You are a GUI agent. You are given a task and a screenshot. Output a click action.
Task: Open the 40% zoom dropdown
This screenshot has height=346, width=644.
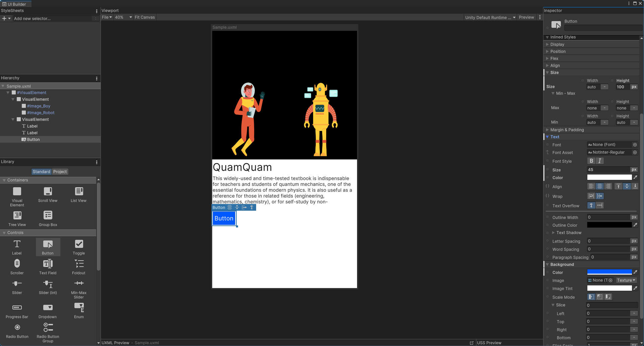point(123,17)
